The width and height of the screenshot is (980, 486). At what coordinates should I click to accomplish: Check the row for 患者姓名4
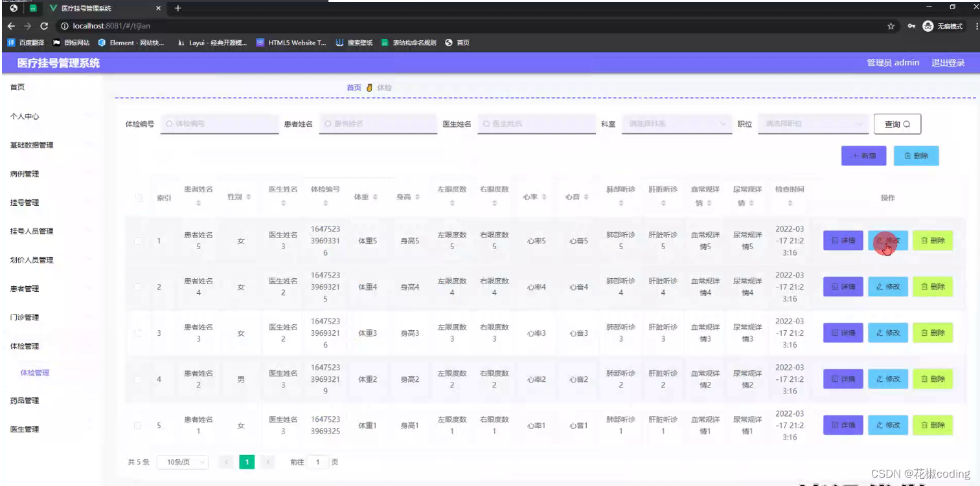tap(138, 287)
